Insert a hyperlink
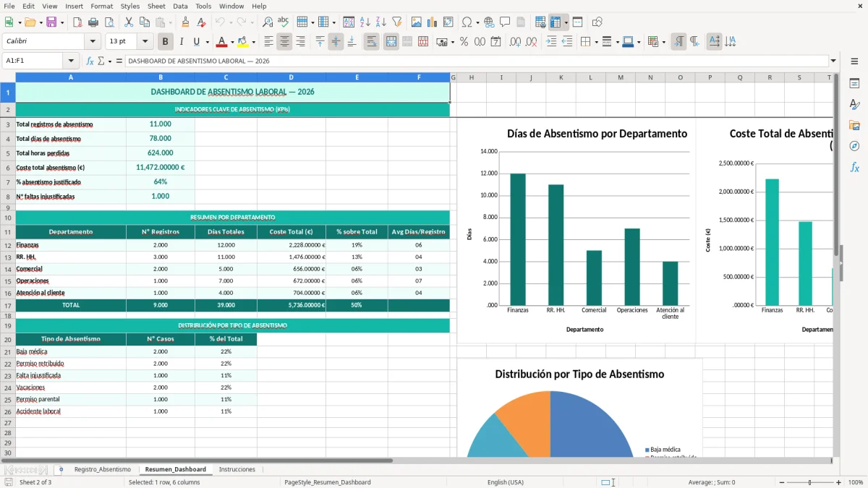The width and height of the screenshot is (868, 488). [x=489, y=22]
